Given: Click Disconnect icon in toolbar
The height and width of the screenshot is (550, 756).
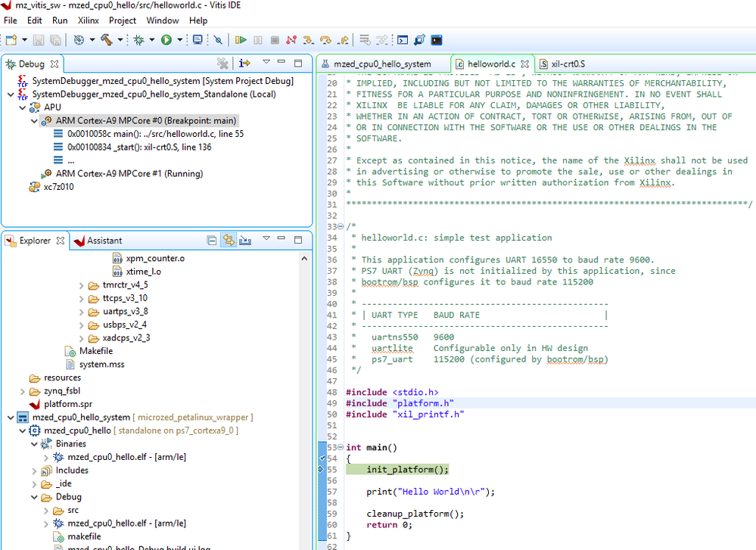Looking at the screenshot, I should pyautogui.click(x=291, y=40).
